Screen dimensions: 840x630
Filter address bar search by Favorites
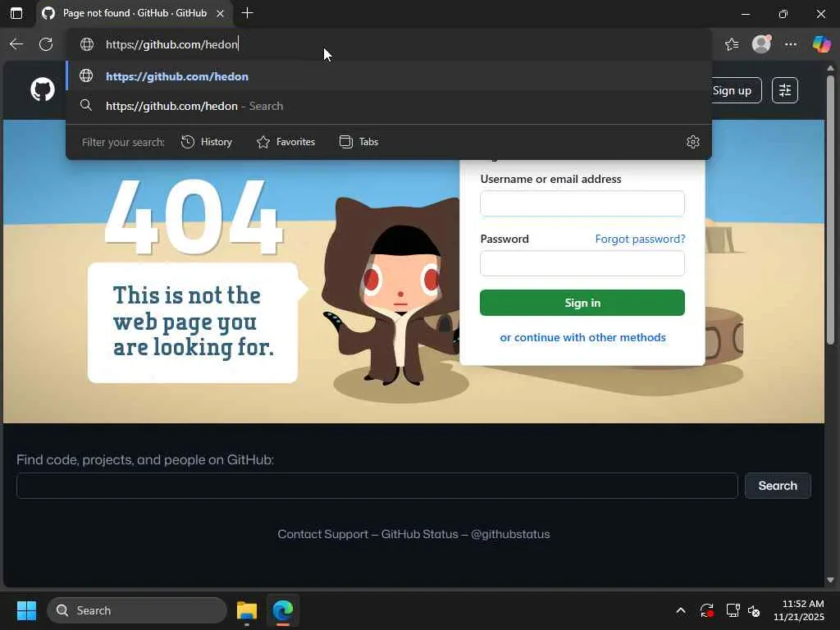[286, 142]
